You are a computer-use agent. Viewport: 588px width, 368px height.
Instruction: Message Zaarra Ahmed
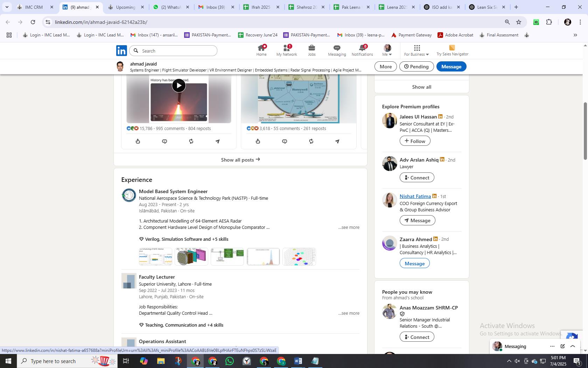(x=414, y=264)
